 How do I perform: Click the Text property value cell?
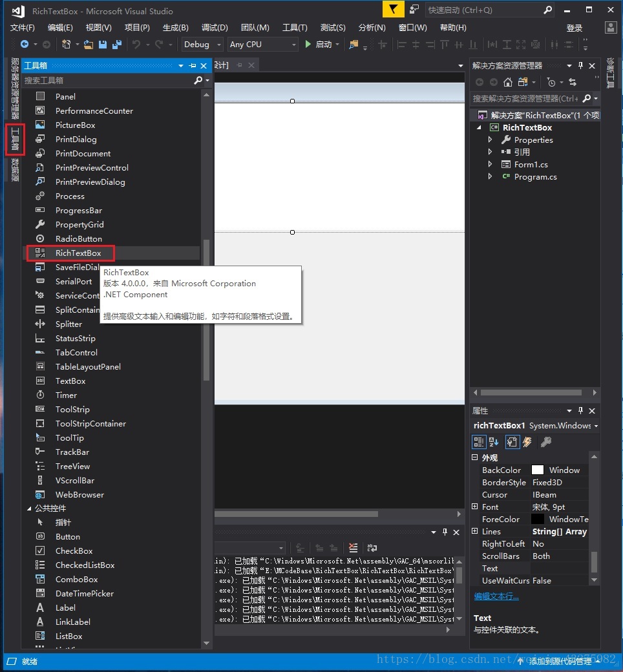click(559, 568)
